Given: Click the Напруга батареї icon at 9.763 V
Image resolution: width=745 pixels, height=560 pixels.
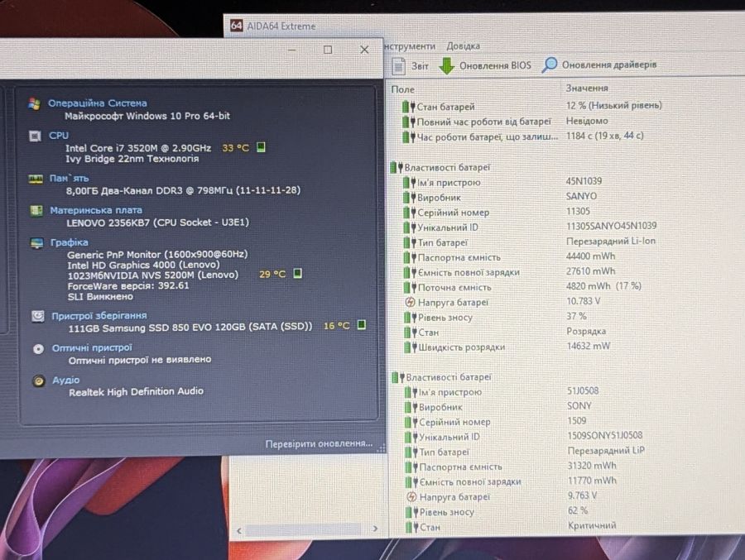Looking at the screenshot, I should point(411,497).
